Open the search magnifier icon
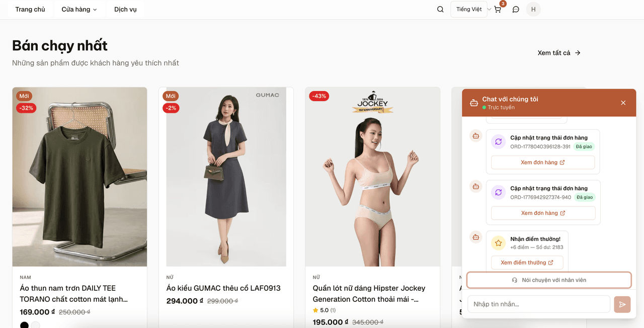The image size is (644, 328). point(440,9)
